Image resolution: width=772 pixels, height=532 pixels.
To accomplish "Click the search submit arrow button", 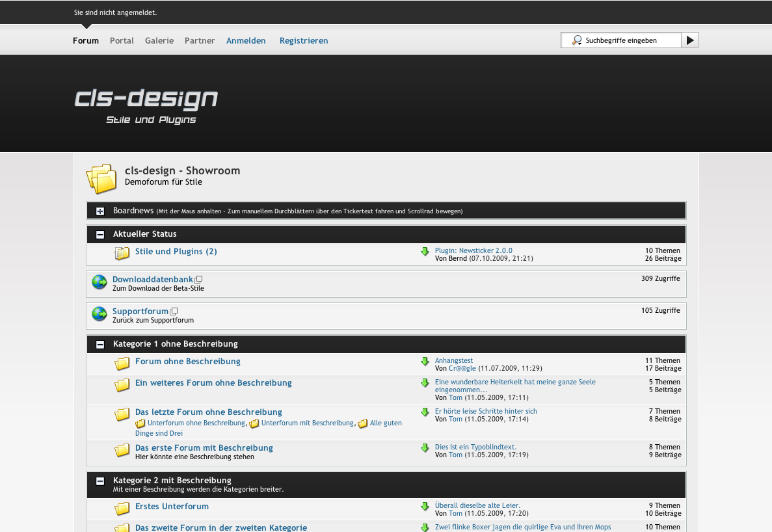I will coord(689,40).
